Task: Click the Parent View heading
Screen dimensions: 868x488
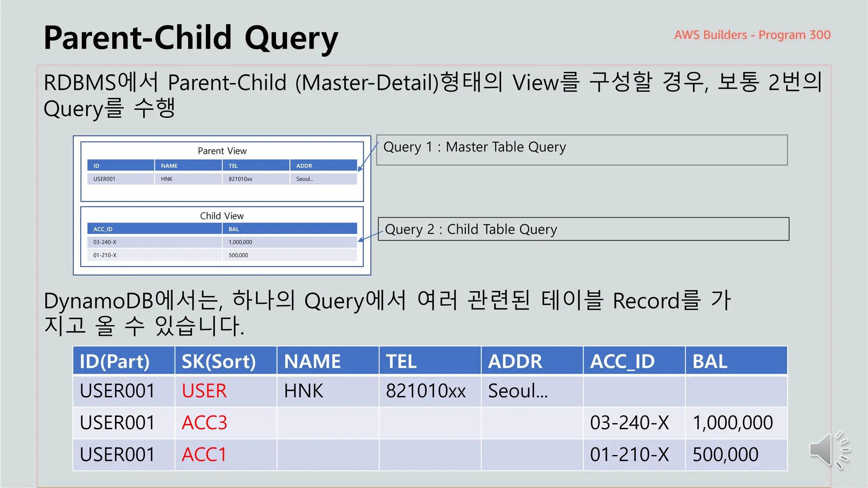Action: pyautogui.click(x=222, y=151)
